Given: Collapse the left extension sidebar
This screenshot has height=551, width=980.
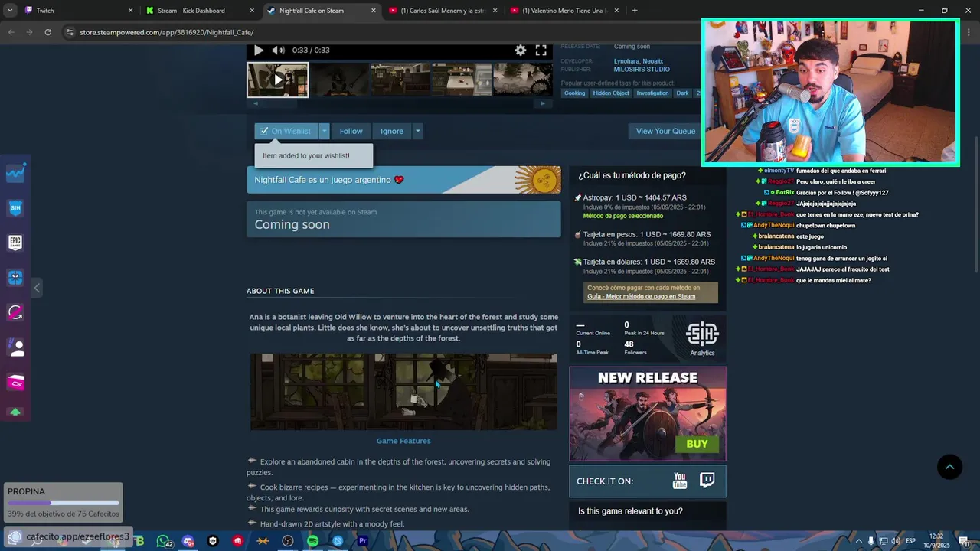Looking at the screenshot, I should (37, 288).
